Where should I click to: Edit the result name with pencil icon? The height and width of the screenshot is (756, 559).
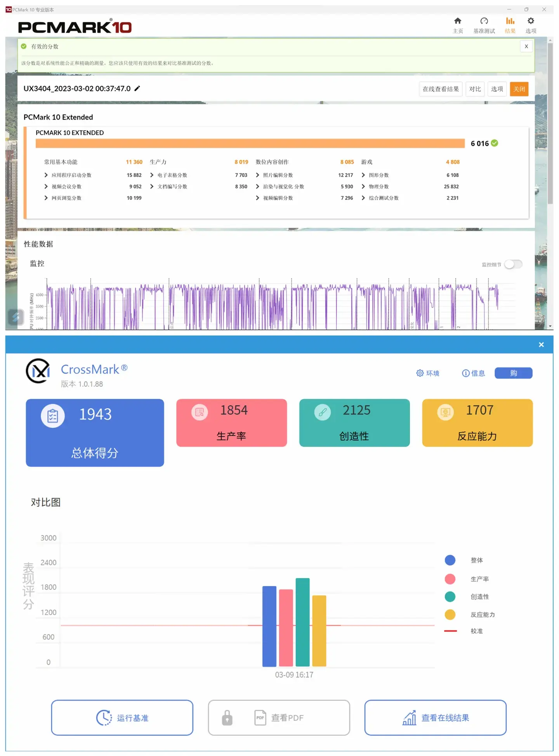coord(137,89)
